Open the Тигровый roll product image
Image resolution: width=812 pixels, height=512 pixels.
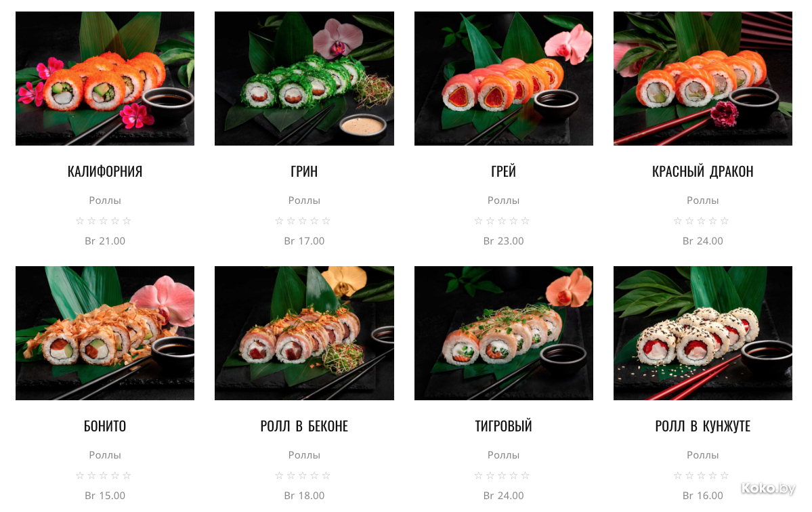point(503,333)
